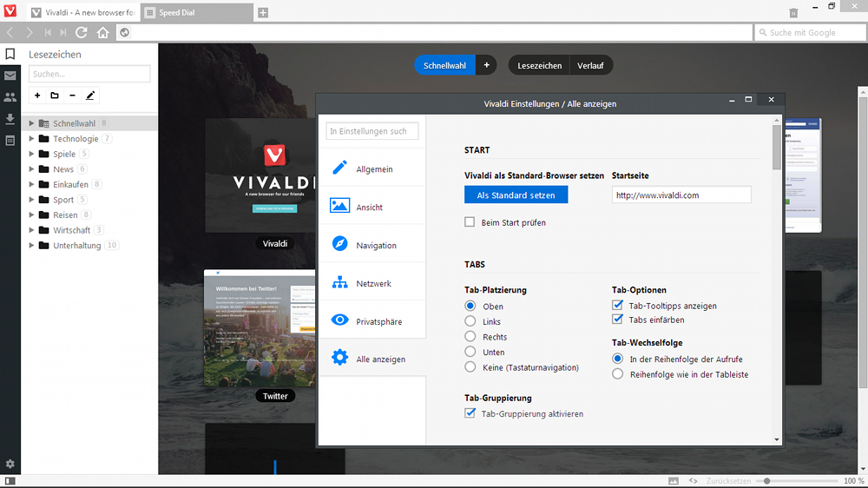Select Oben tab placement
The width and height of the screenshot is (868, 488).
coord(470,306)
